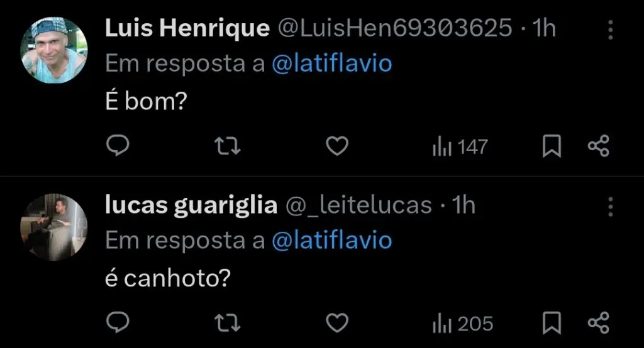Open more options for lucas guariglia's tweet
644x348 pixels.
[x=610, y=206]
